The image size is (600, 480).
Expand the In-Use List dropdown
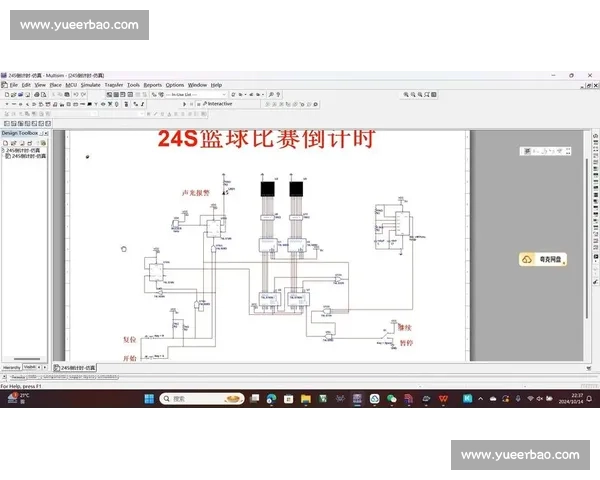tap(224, 95)
